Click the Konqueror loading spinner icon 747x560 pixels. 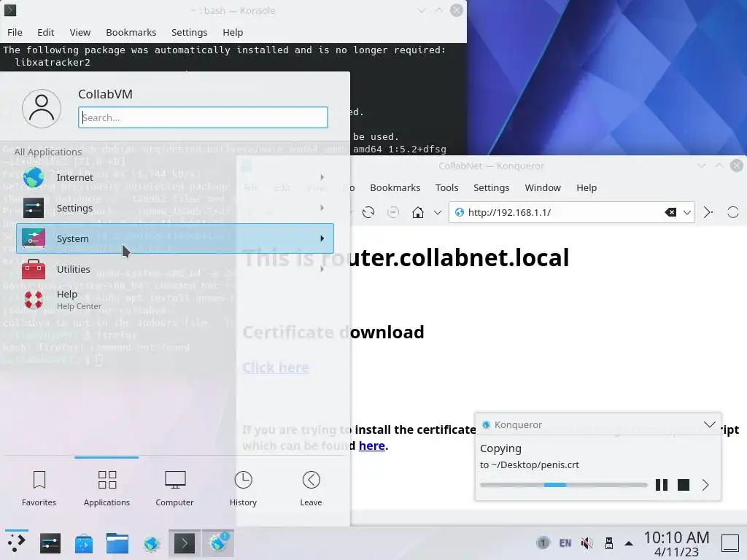pyautogui.click(x=732, y=212)
